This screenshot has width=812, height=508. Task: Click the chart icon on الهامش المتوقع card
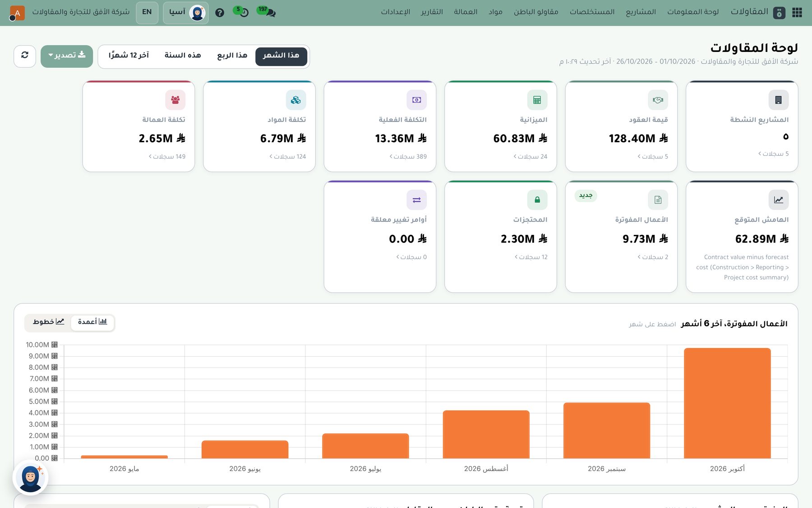pyautogui.click(x=779, y=200)
